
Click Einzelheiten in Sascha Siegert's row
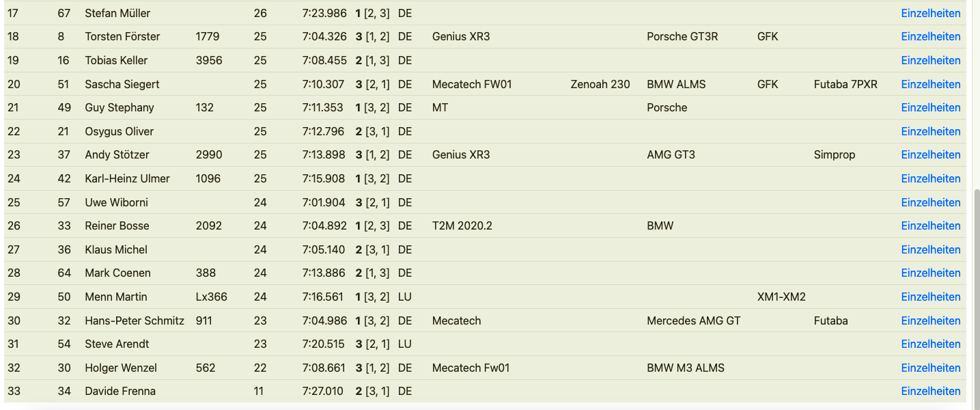point(930,84)
